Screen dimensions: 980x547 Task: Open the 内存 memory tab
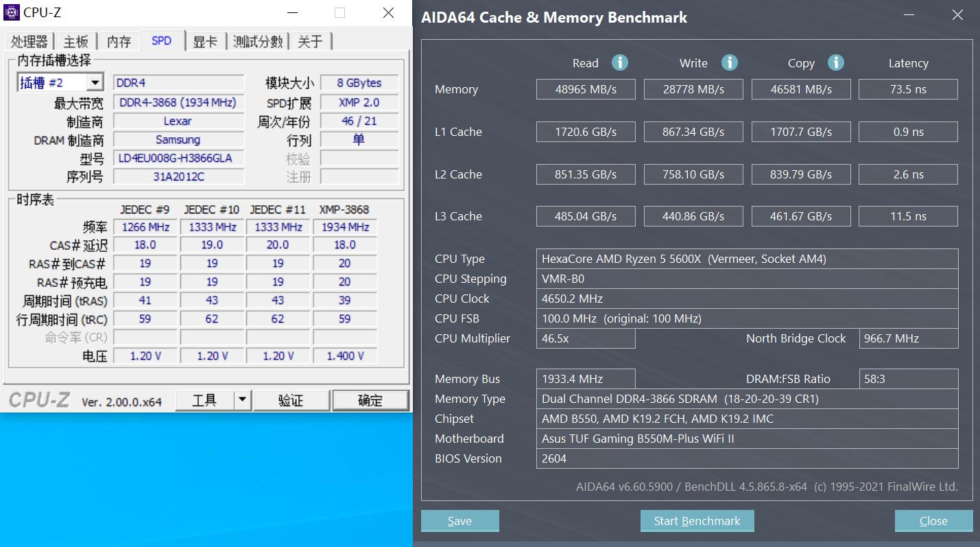point(118,41)
